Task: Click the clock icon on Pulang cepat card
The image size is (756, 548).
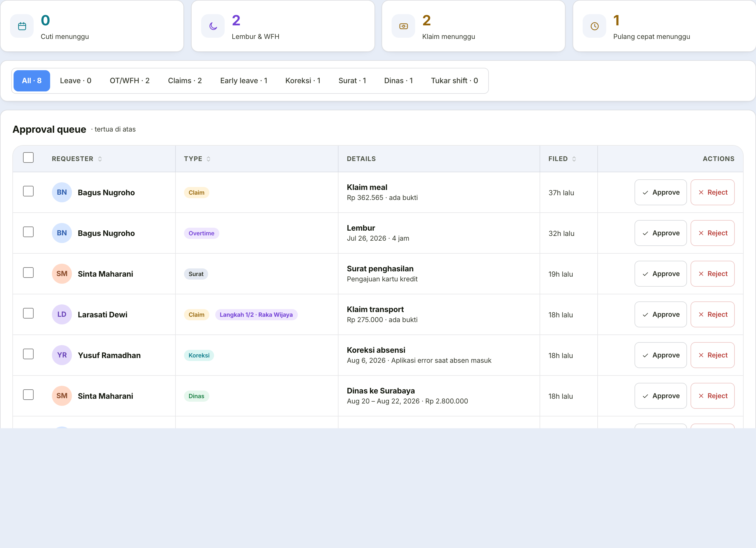Action: 594,26
